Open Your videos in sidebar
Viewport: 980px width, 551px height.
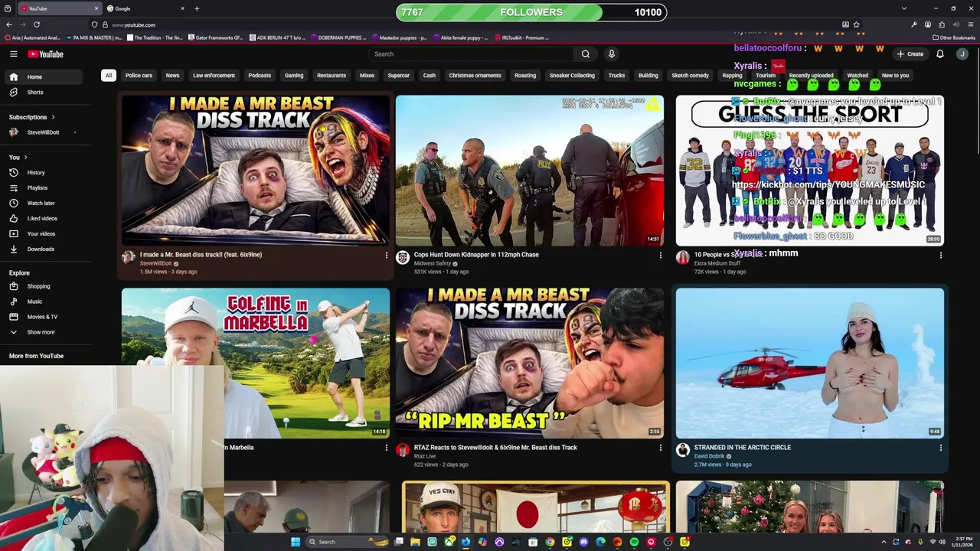point(44,233)
